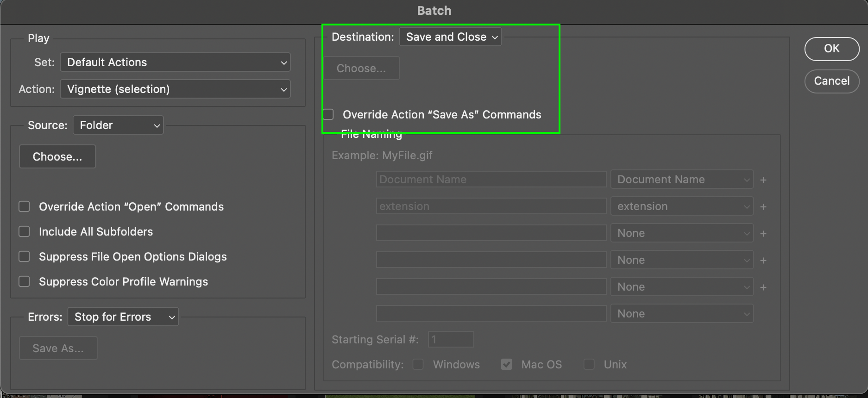Viewport: 868px width, 398px height.
Task: Toggle Mac OS compatibility checkbox
Action: coord(507,365)
